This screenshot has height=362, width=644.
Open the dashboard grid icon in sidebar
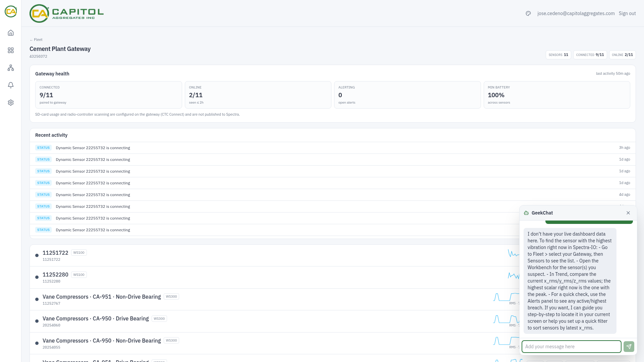[11, 50]
